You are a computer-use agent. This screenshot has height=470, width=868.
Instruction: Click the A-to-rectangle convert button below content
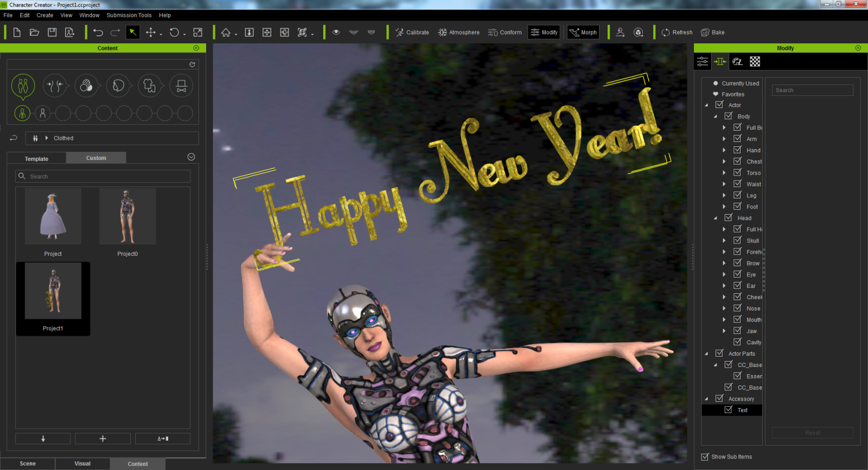[163, 439]
